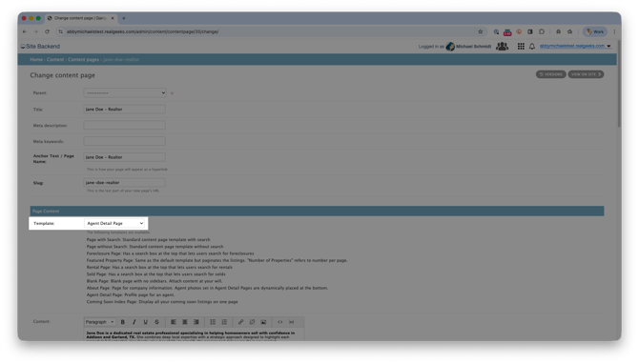This screenshot has height=364, width=639.
Task: Click the 'Page Content' section header
Action: 317,211
